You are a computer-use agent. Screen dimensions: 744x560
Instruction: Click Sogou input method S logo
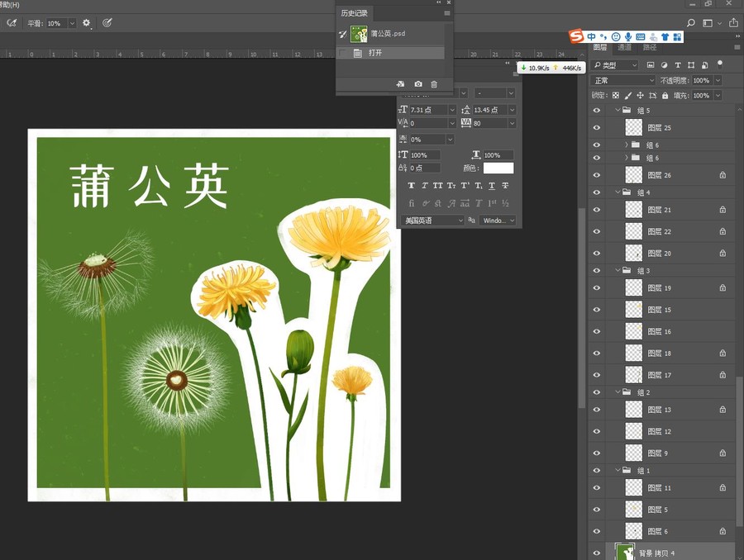(576, 36)
